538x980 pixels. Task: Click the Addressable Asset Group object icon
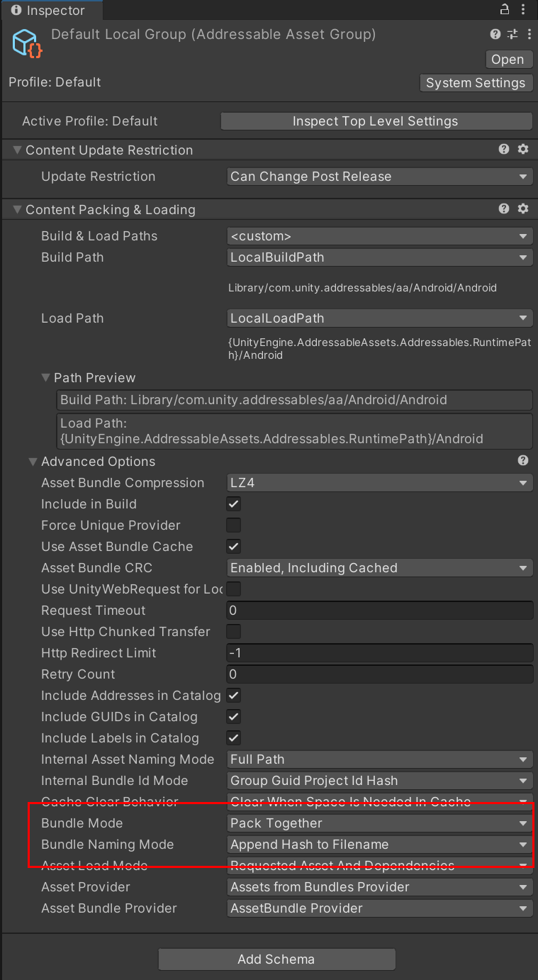pyautogui.click(x=28, y=43)
